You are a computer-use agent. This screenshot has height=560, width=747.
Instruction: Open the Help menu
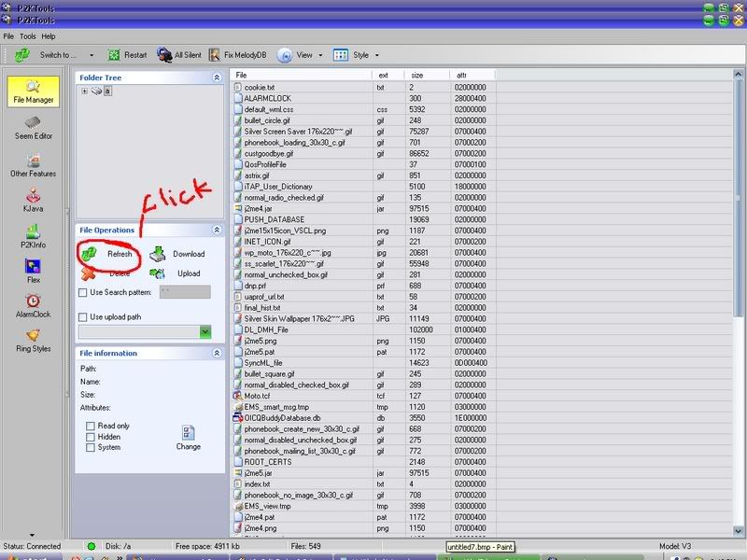pos(49,36)
